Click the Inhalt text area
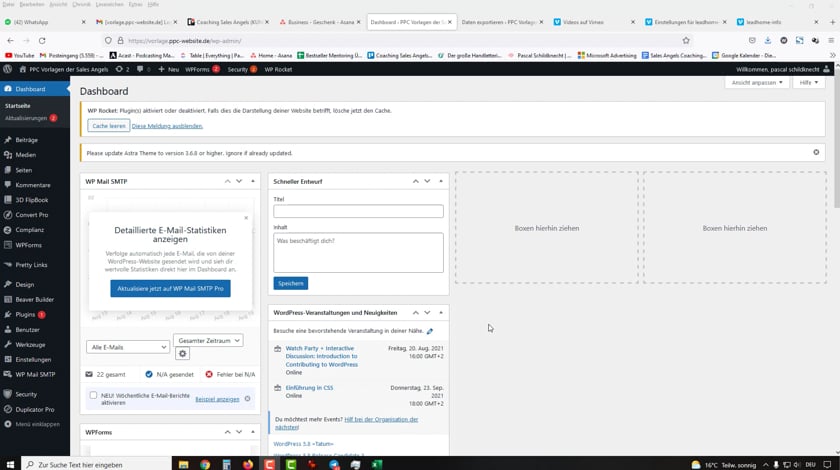Viewport: 840px width, 470px height. tap(358, 252)
